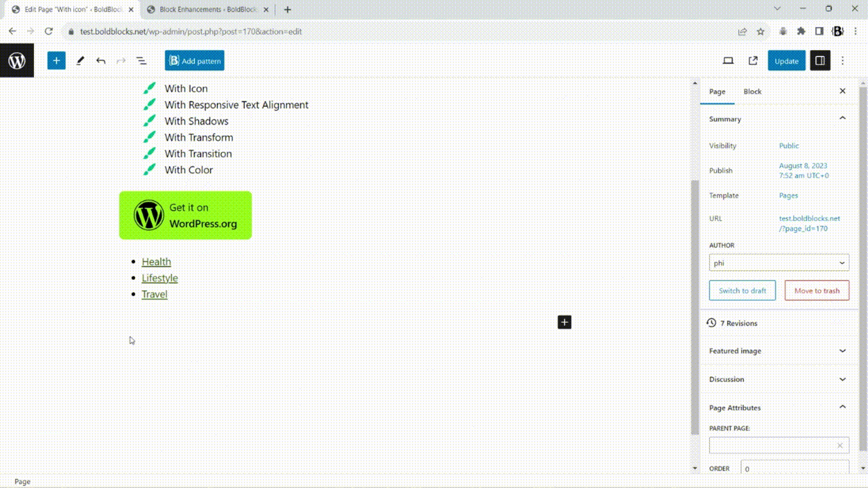Select the Travel category link
This screenshot has height=488, width=868.
pyautogui.click(x=155, y=294)
